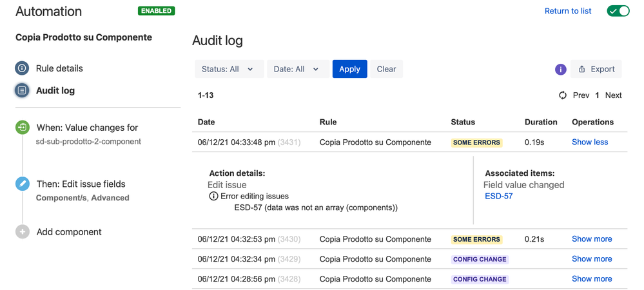Click the blue pencil Edit issue icon
644x290 pixels.
pyautogui.click(x=22, y=184)
